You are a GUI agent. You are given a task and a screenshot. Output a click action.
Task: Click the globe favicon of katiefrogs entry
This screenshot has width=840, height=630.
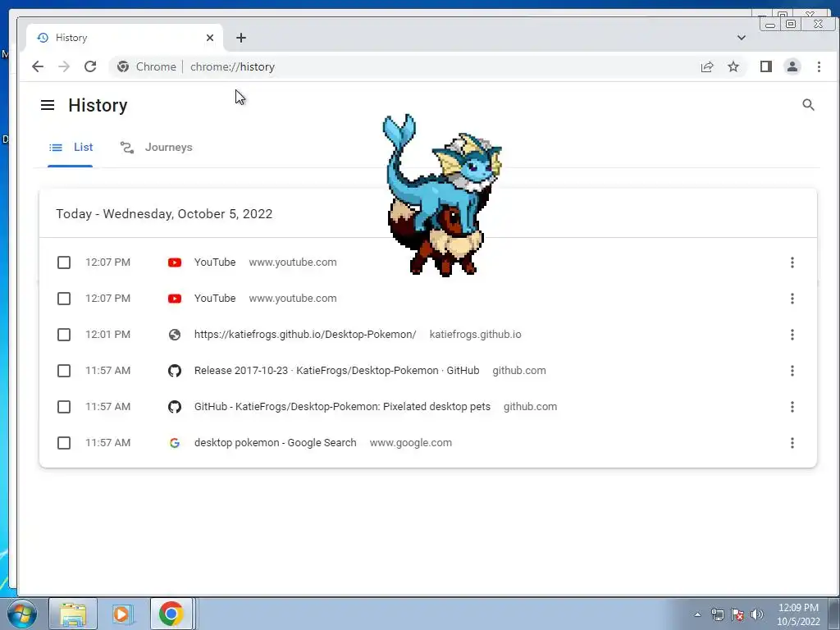(175, 335)
